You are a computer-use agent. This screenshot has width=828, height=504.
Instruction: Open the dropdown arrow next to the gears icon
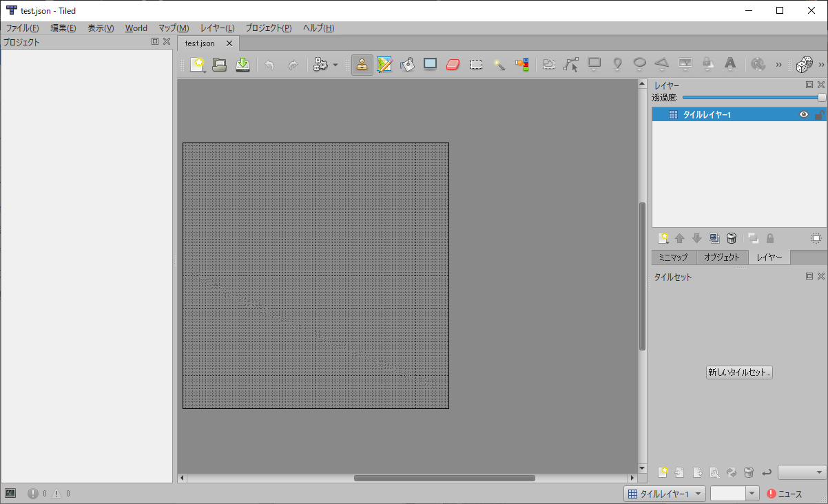click(335, 65)
